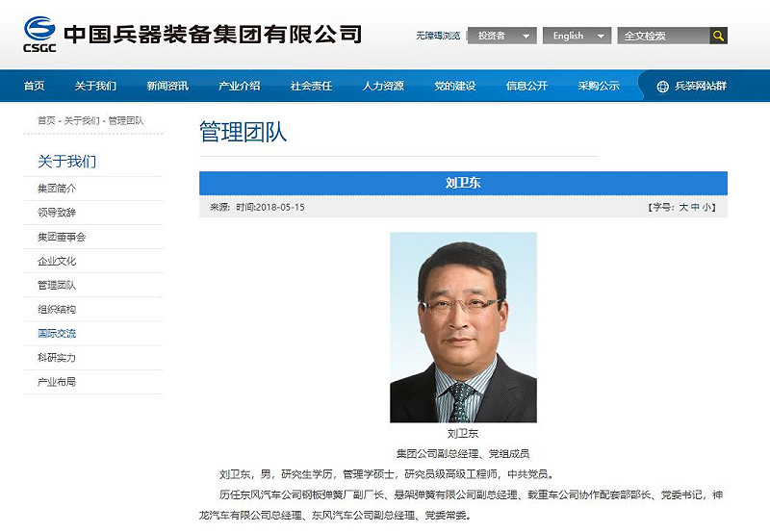Open the 兵装网站群 link
770x532 pixels.
point(701,86)
